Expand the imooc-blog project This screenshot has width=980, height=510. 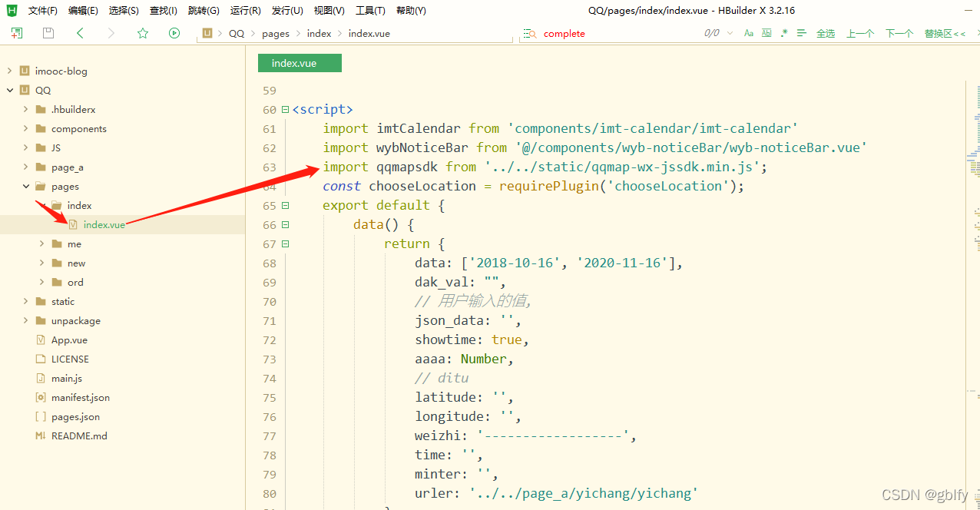point(9,71)
